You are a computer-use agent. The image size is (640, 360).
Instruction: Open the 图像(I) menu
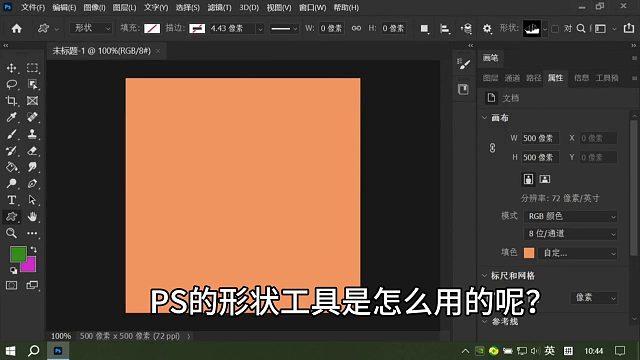coord(94,7)
